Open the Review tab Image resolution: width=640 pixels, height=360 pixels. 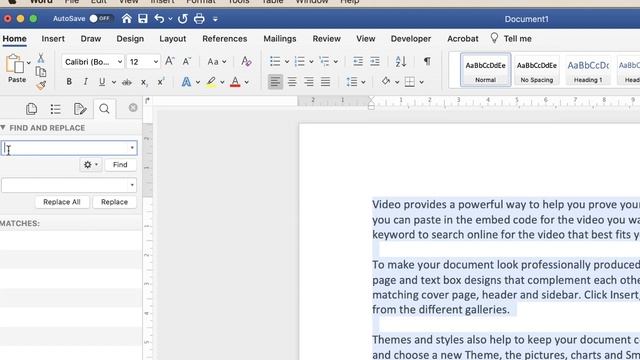tap(327, 39)
